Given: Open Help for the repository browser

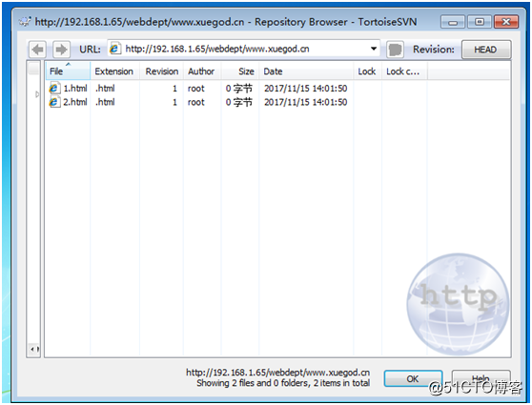Looking at the screenshot, I should 481,378.
